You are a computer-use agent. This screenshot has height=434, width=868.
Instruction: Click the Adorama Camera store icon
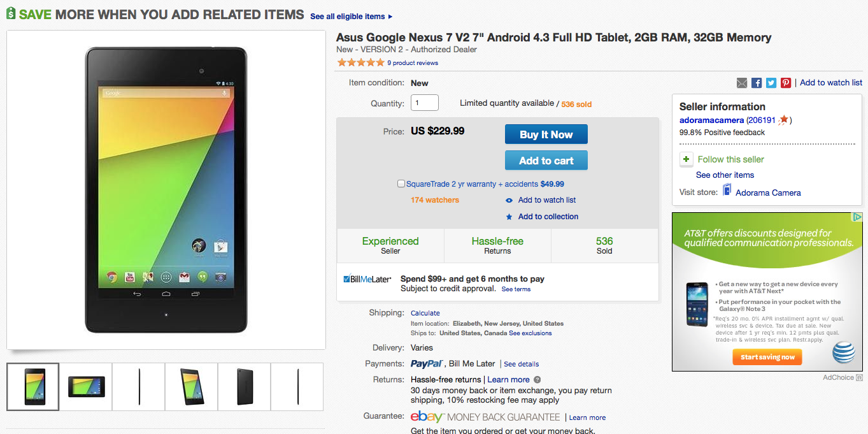[x=727, y=190]
